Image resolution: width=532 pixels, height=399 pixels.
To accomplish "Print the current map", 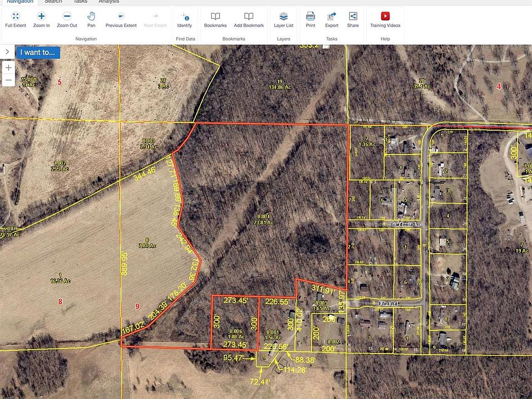I will tap(310, 20).
